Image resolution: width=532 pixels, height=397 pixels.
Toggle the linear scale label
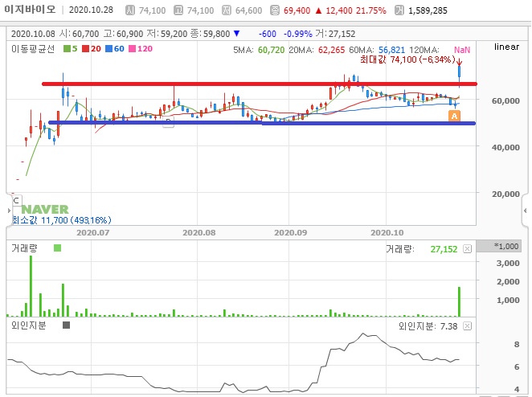506,47
